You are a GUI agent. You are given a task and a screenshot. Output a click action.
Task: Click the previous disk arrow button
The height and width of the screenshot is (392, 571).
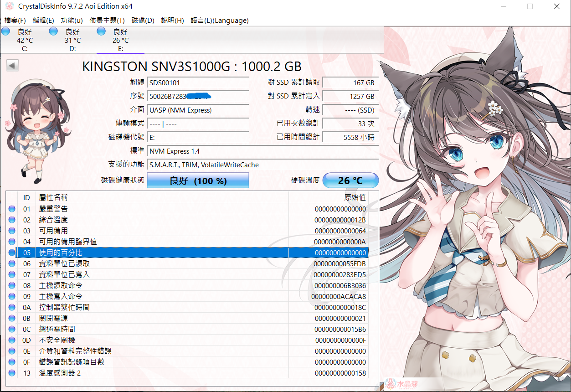pyautogui.click(x=12, y=66)
